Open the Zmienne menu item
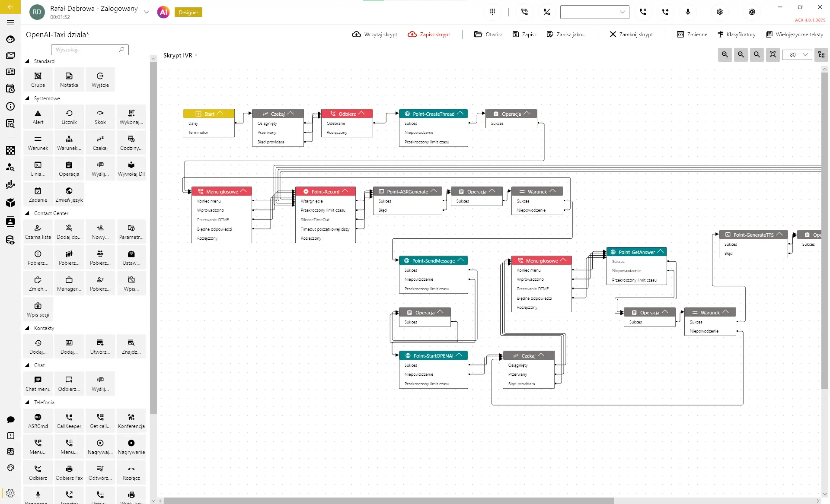Viewport: 830px width, 504px height. (x=692, y=35)
